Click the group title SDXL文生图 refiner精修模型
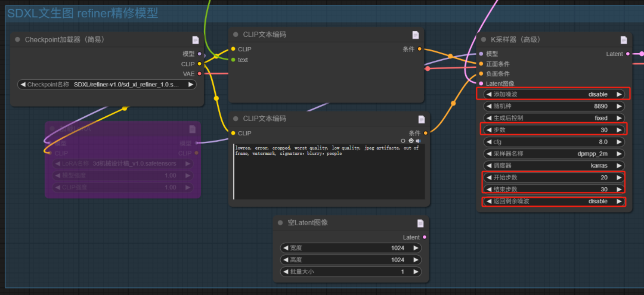 pos(82,13)
